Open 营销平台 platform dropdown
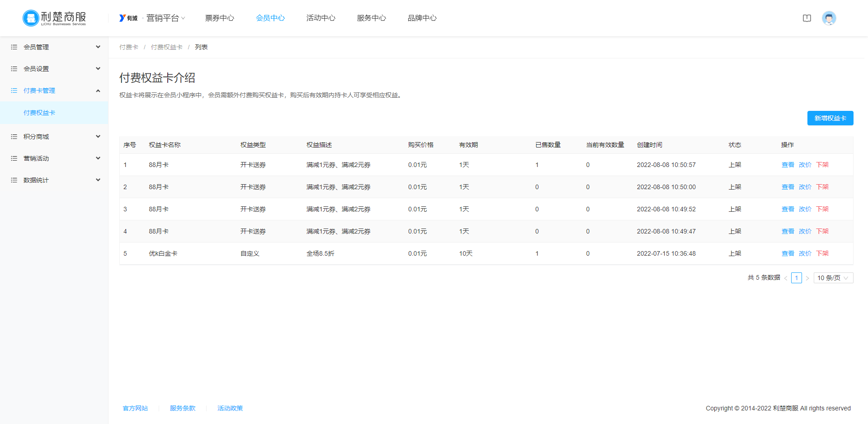The image size is (868, 424). [165, 18]
